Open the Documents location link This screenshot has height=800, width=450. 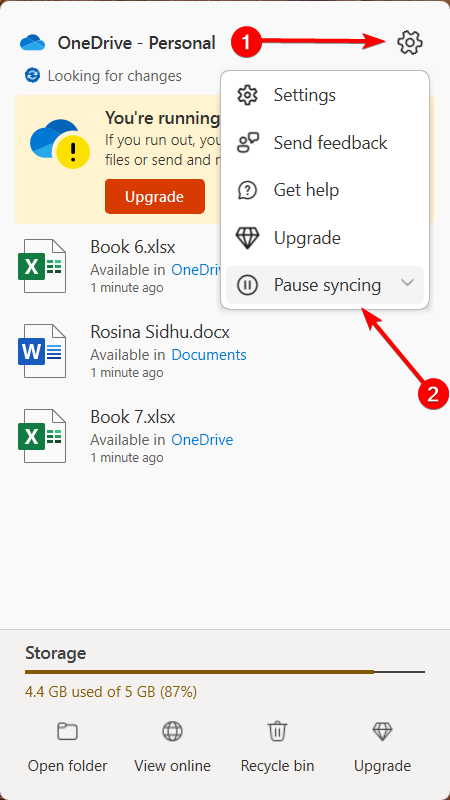(x=209, y=355)
